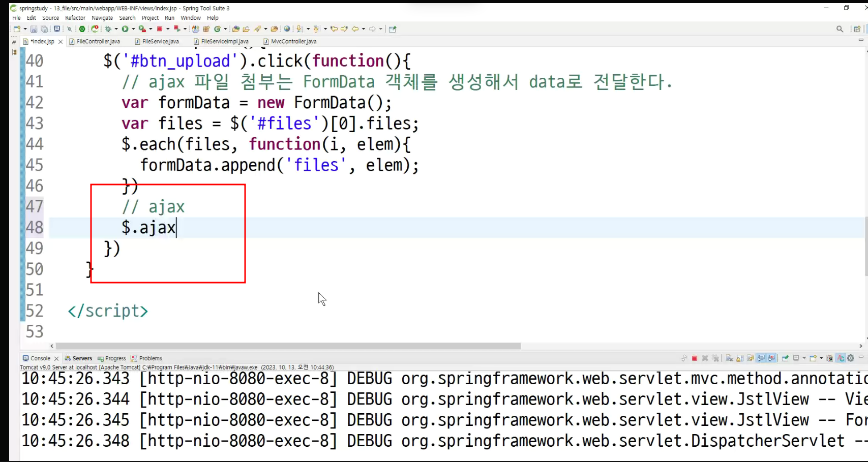Image resolution: width=868 pixels, height=462 pixels.
Task: Click the web browser globe icon
Action: [287, 29]
